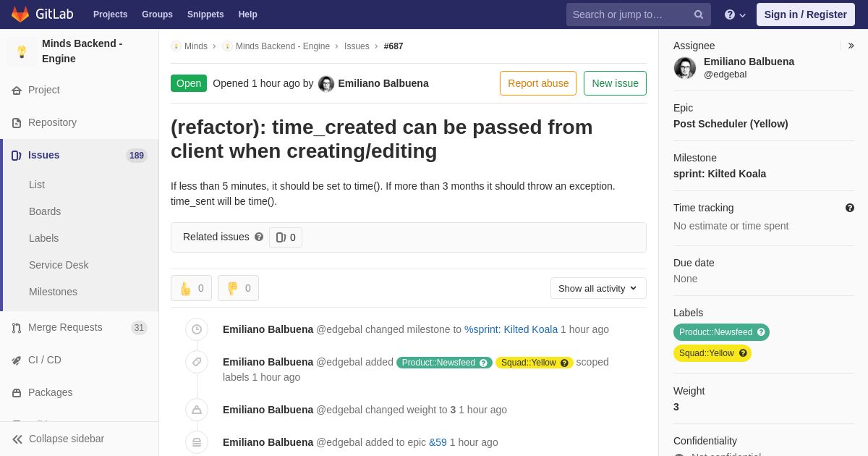
Task: Click the GitLab fox logo
Action: click(20, 14)
